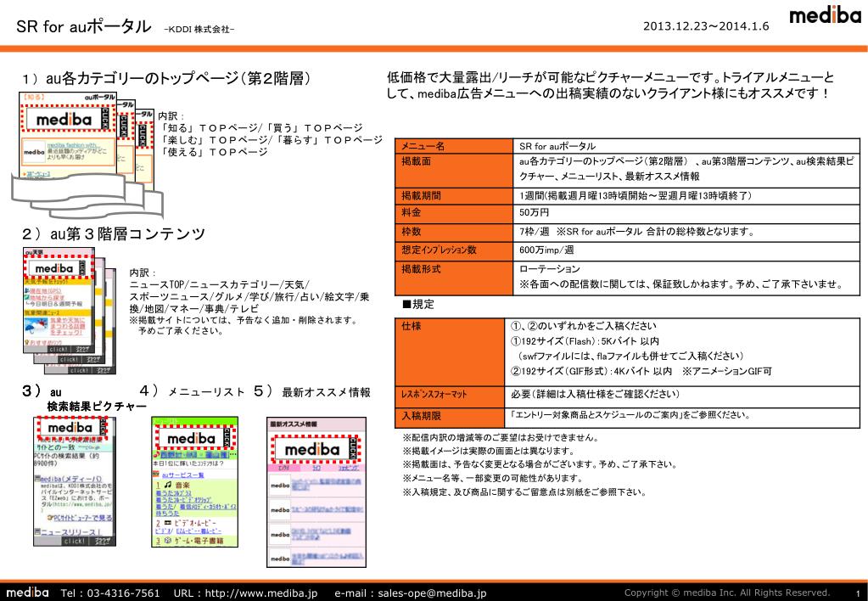Open the http://www.mediba.jp URL in footer
The width and height of the screenshot is (868, 601).
(261, 593)
